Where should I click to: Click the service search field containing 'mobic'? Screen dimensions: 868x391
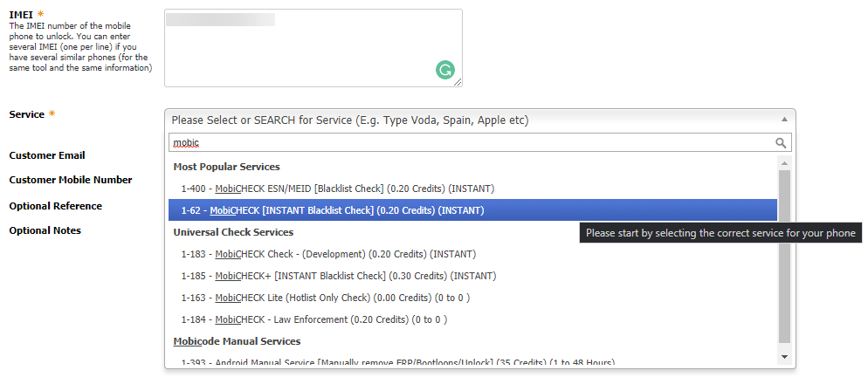(x=479, y=142)
